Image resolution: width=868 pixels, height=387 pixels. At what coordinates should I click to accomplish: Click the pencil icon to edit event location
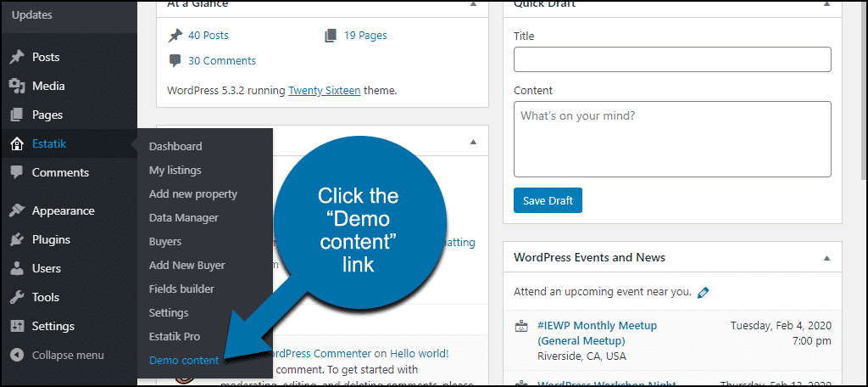click(x=703, y=292)
